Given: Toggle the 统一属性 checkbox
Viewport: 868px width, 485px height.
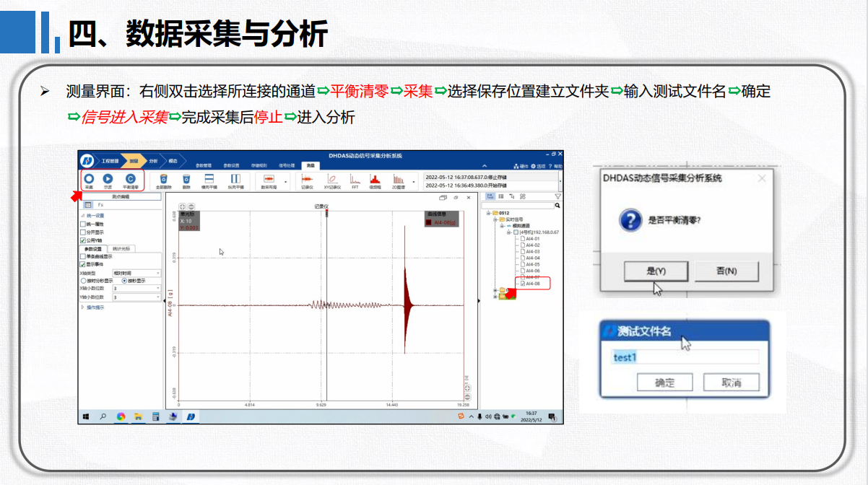Looking at the screenshot, I should tap(83, 224).
